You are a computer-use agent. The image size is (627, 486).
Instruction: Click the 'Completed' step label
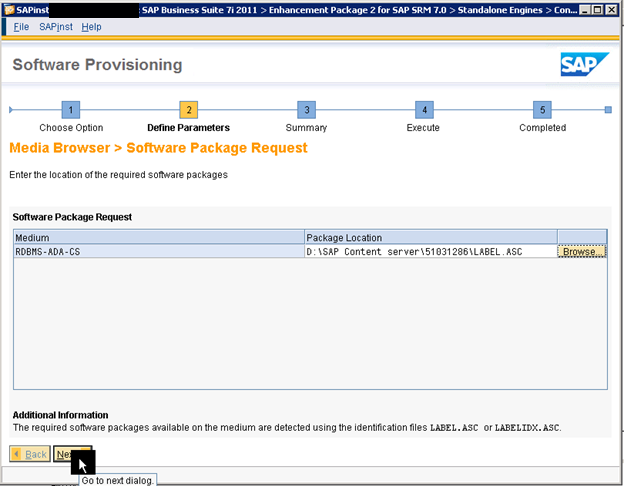point(543,128)
